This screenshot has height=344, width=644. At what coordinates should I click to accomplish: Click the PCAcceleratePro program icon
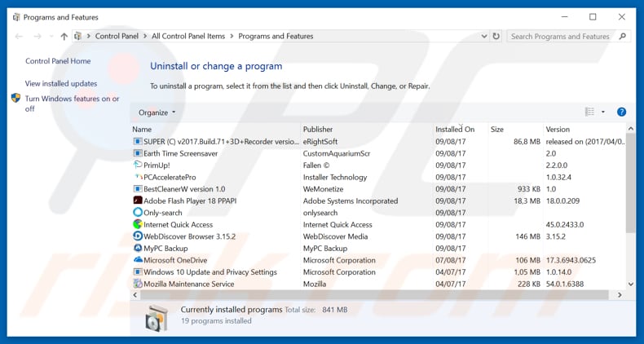139,177
